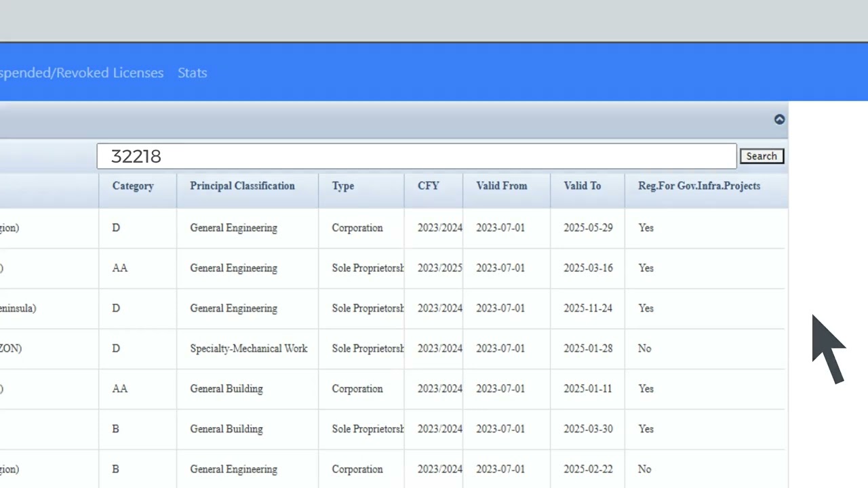Open the Suspended/Revoked Licenses menu item
868x488 pixels.
(x=81, y=73)
